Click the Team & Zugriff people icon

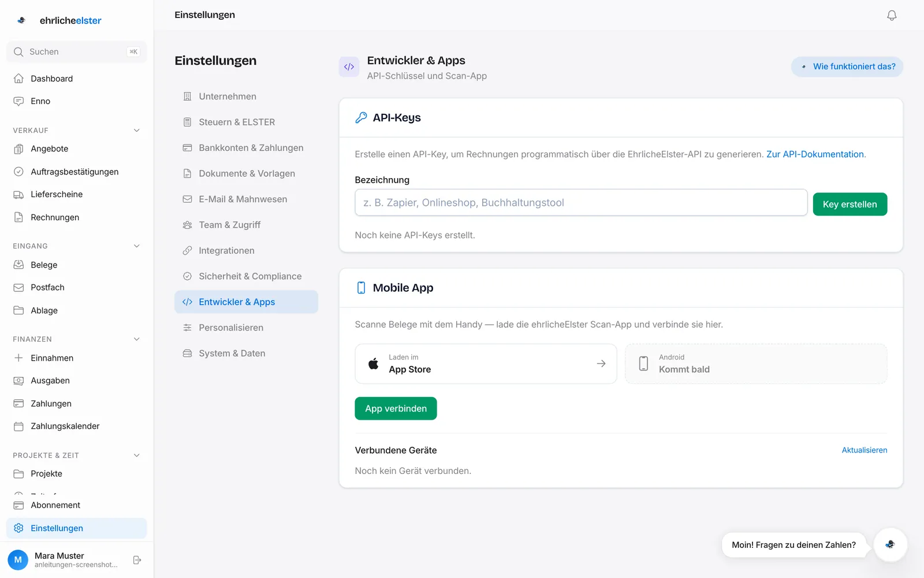(187, 225)
